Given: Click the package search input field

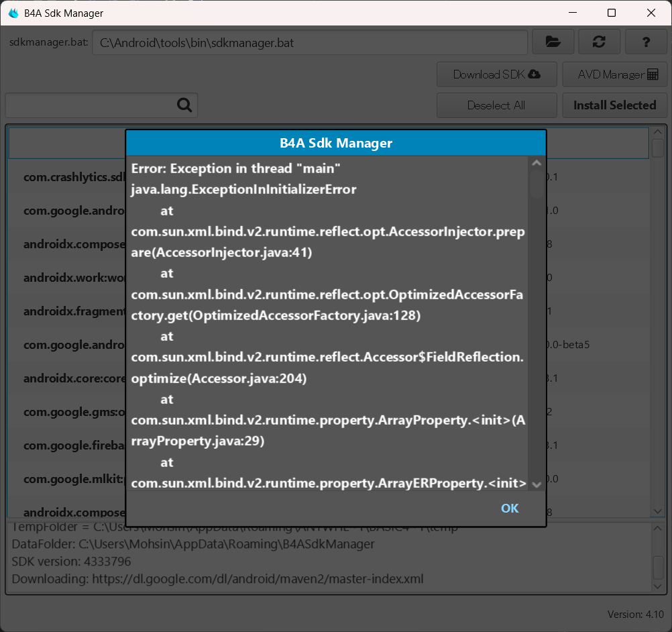Looking at the screenshot, I should tap(101, 105).
